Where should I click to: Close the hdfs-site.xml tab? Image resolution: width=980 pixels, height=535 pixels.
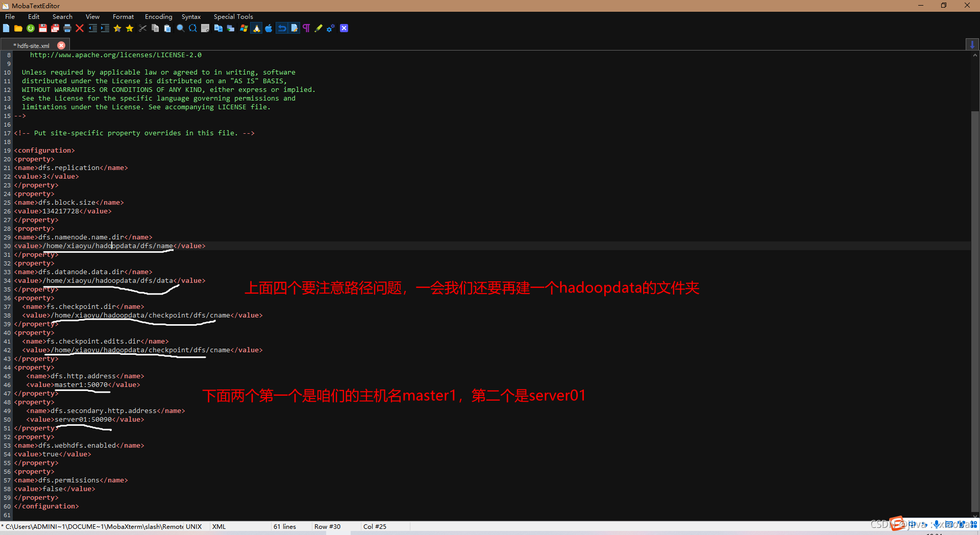pyautogui.click(x=61, y=45)
